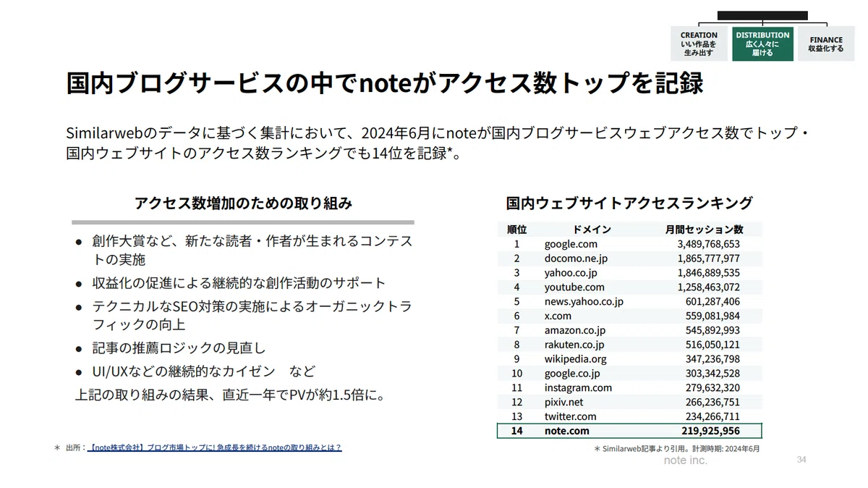Click the 月間セッション数 column header

[x=704, y=229]
